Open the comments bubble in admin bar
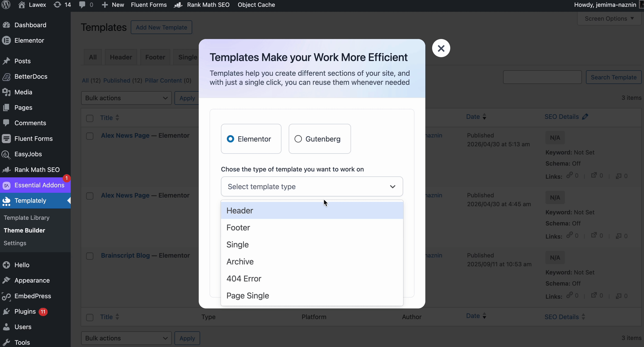 click(82, 5)
